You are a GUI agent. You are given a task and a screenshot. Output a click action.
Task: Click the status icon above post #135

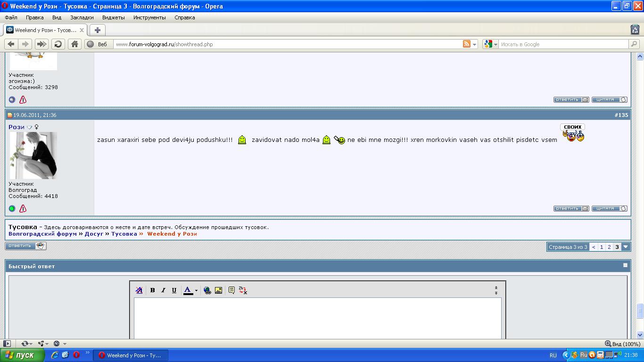pos(12,99)
